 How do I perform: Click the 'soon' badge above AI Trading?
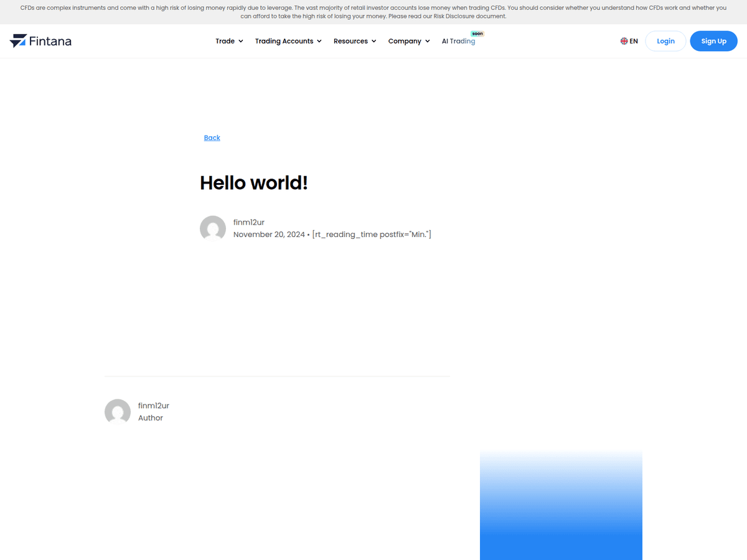click(x=477, y=34)
